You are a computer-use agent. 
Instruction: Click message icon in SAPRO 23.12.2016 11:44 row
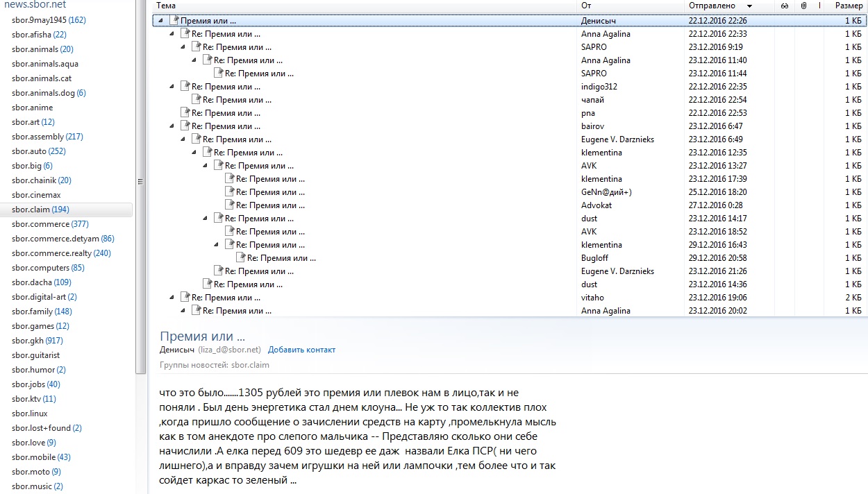point(218,73)
